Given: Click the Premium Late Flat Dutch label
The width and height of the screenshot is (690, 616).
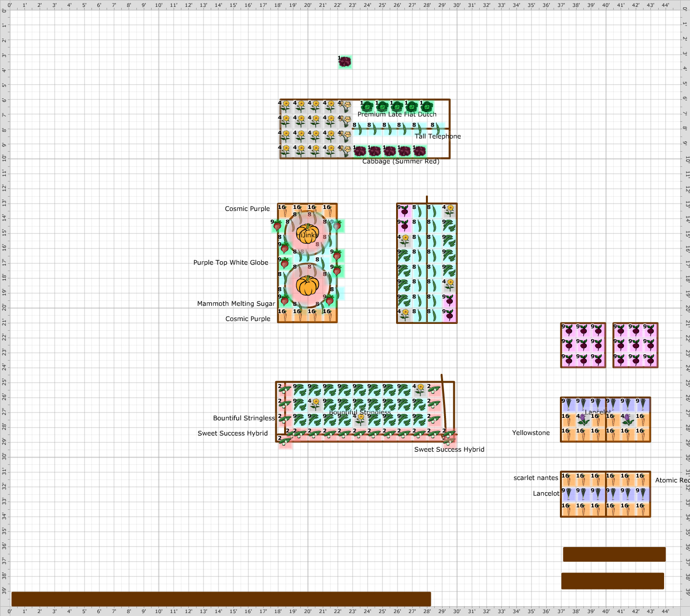Looking at the screenshot, I should 397,114.
